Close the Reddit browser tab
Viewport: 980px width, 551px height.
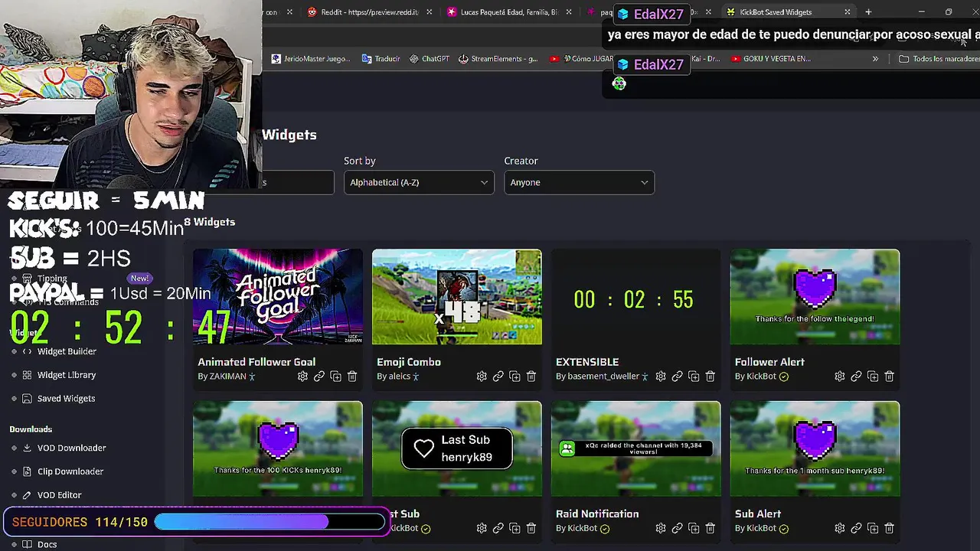coord(429,12)
